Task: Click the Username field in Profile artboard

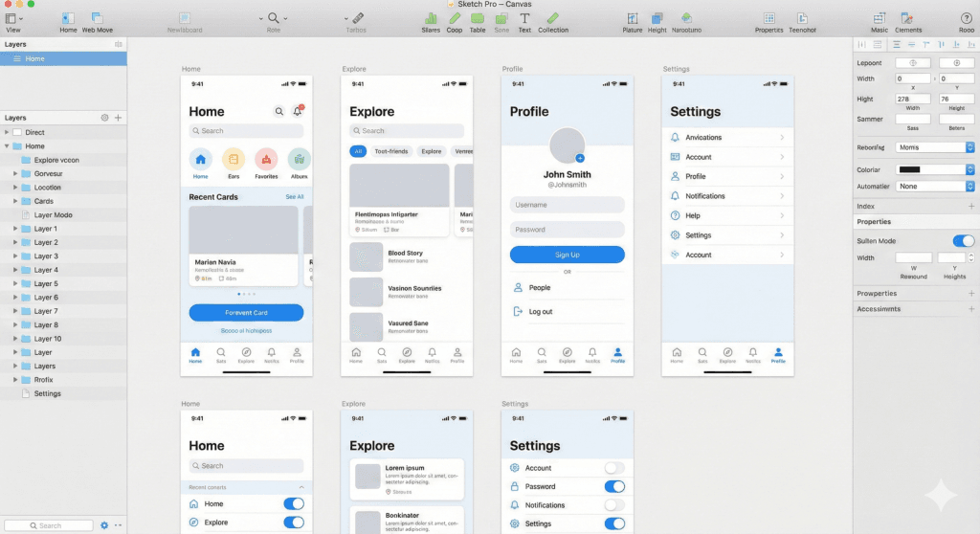Action: pos(567,205)
